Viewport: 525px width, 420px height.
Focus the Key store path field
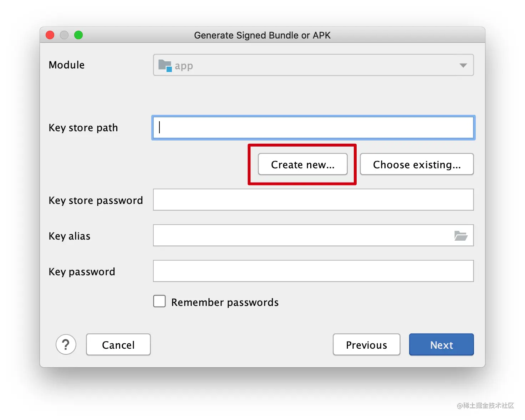(x=314, y=128)
